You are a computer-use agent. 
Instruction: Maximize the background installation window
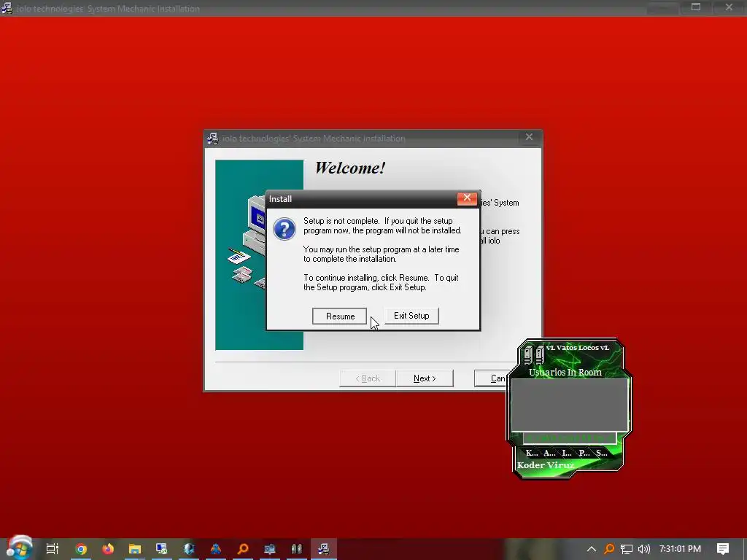[696, 7]
